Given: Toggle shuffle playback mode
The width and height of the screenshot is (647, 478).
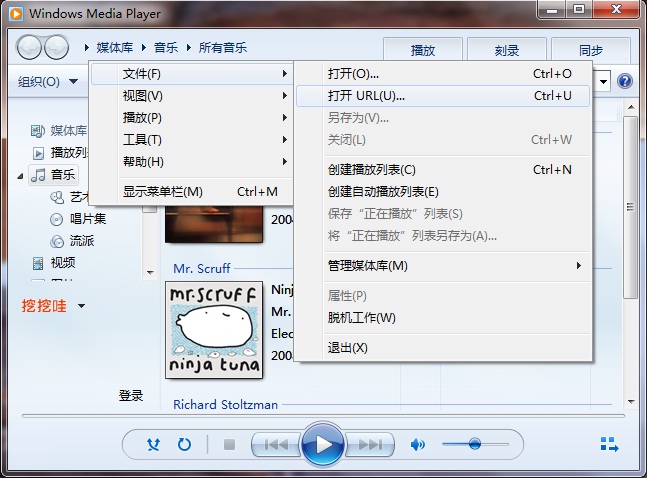Looking at the screenshot, I should click(153, 444).
